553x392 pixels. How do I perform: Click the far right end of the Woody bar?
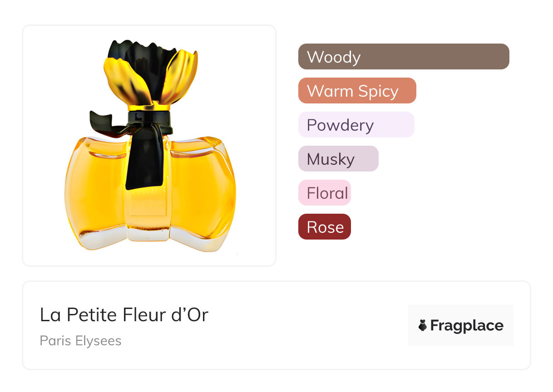503,57
